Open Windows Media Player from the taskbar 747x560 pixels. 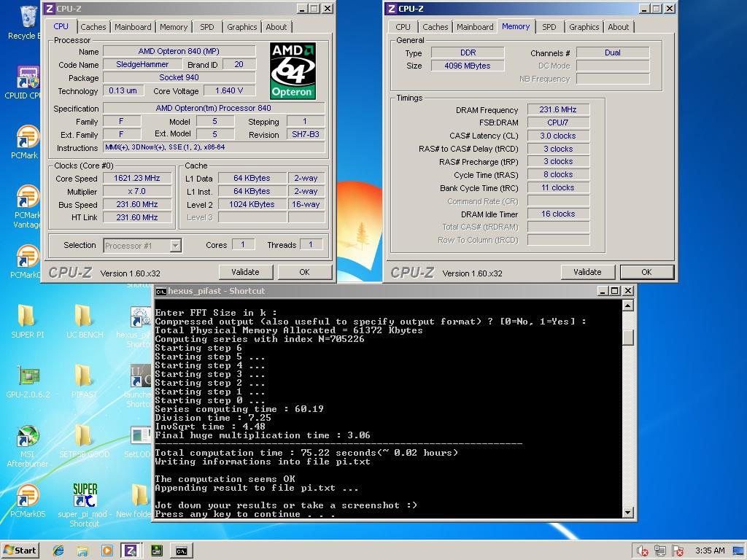(107, 551)
